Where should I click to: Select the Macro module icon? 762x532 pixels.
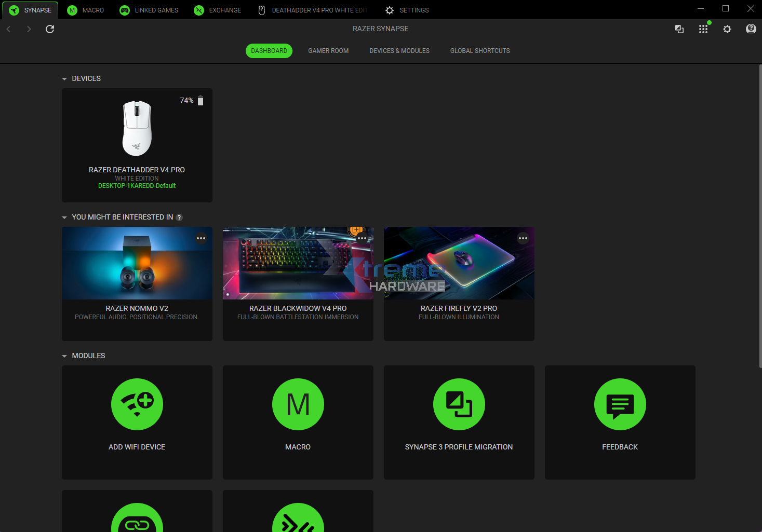298,404
